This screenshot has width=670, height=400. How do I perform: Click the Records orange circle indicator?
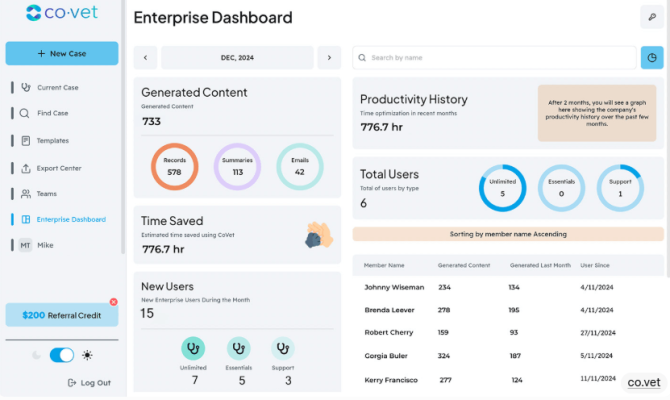pos(174,166)
